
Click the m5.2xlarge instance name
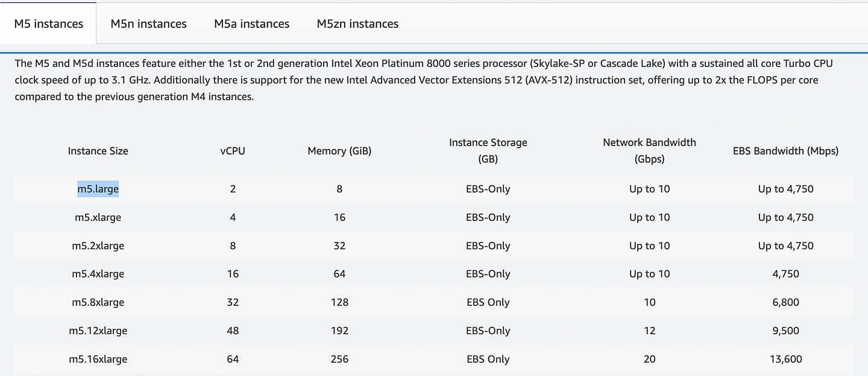point(98,246)
